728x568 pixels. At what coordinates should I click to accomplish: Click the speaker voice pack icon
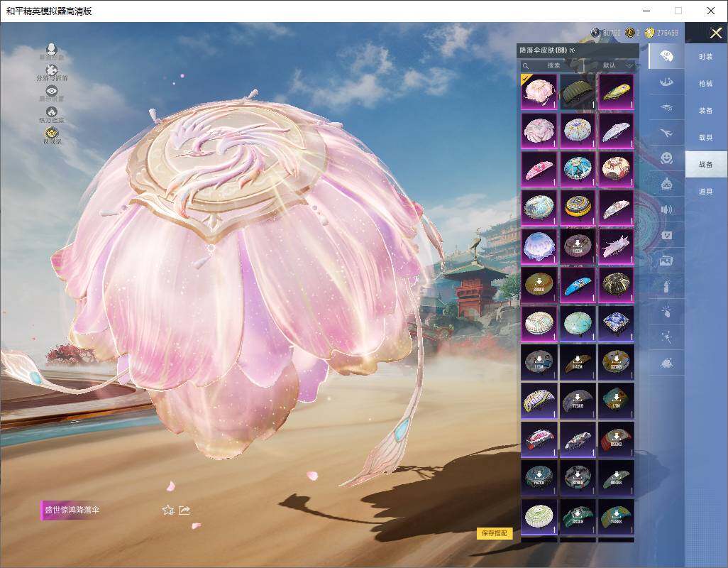(x=666, y=209)
